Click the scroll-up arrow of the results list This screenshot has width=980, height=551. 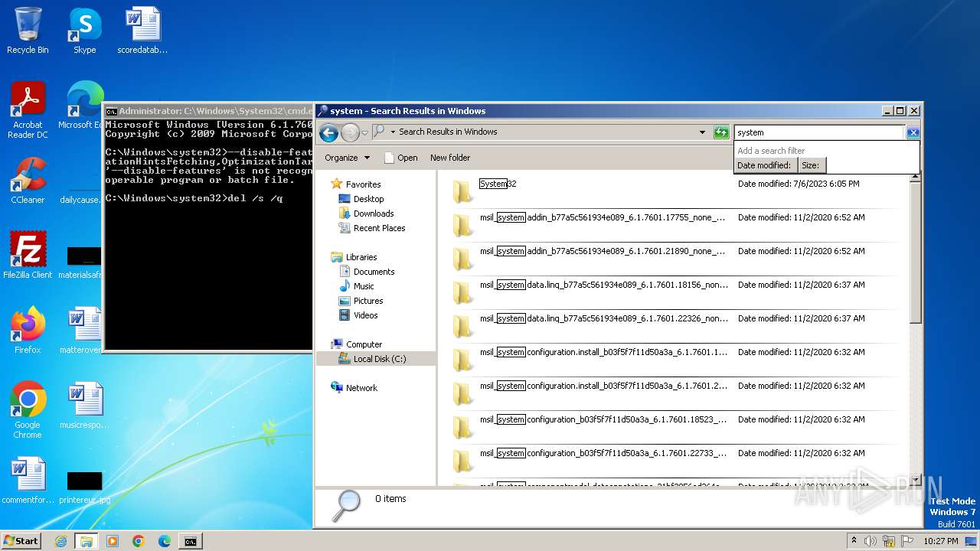pos(915,178)
